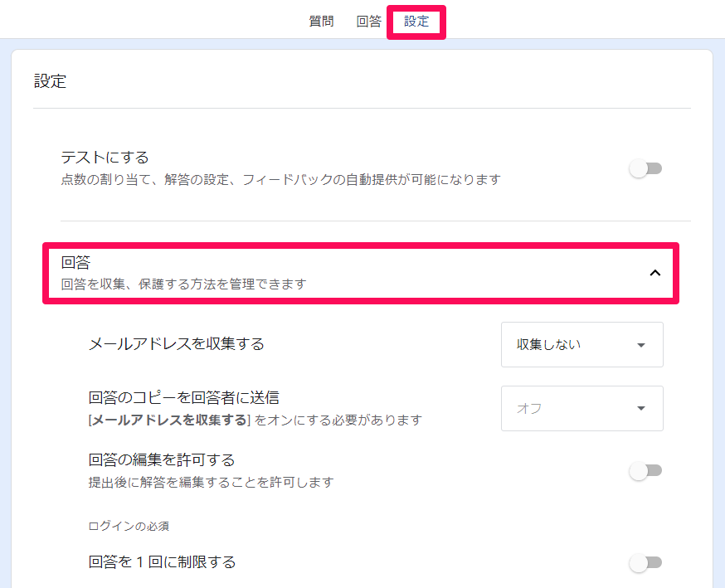Toggle the テストにする switch
The image size is (725, 588).
coord(645,168)
